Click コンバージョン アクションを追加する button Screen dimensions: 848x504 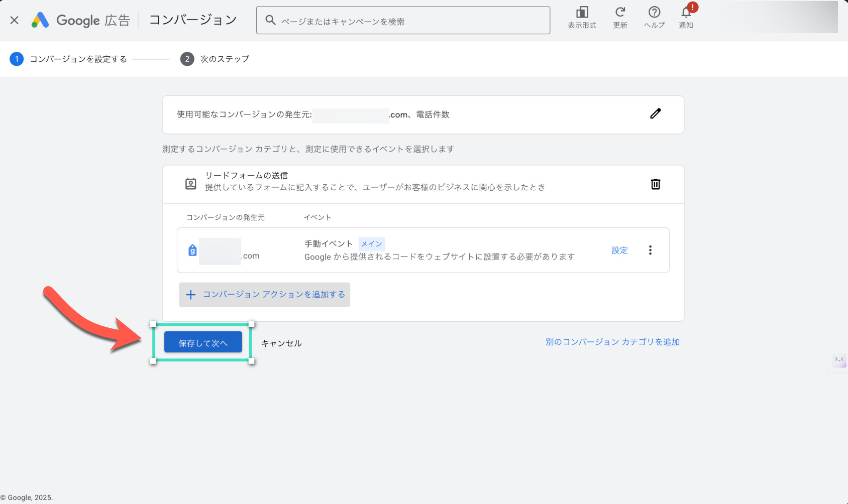coord(265,295)
